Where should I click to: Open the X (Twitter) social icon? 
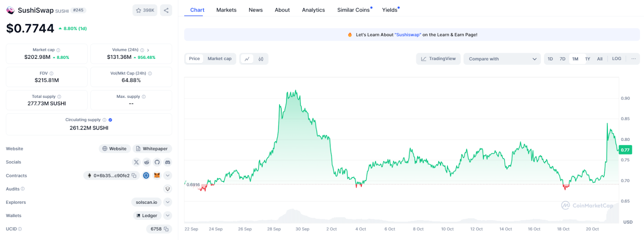pyautogui.click(x=136, y=162)
